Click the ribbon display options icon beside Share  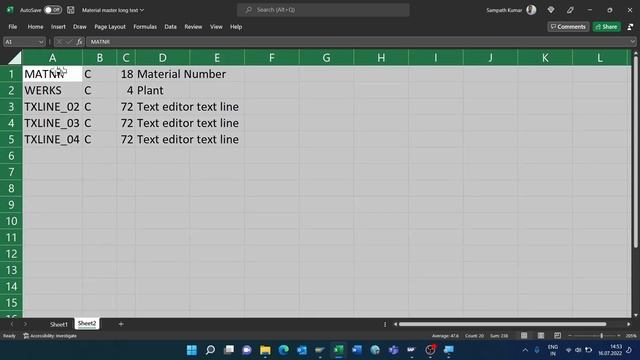[630, 27]
